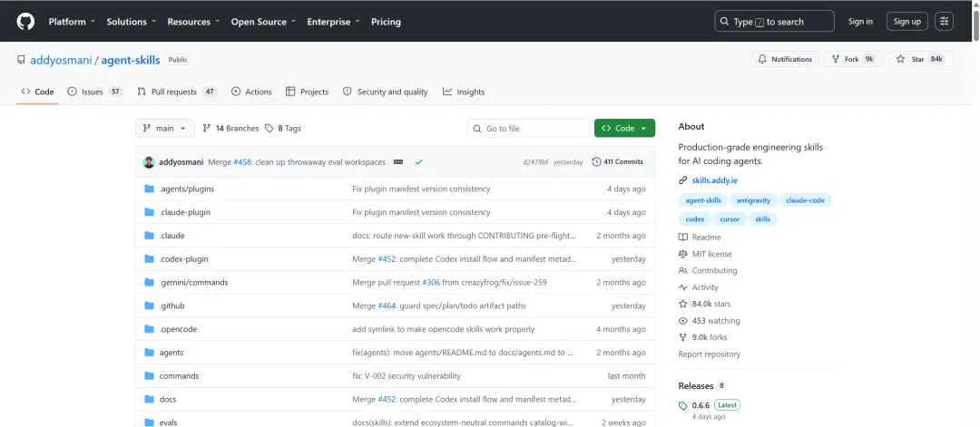The width and height of the screenshot is (980, 427).
Task: Expand the Open Source menu in header
Action: click(264, 21)
